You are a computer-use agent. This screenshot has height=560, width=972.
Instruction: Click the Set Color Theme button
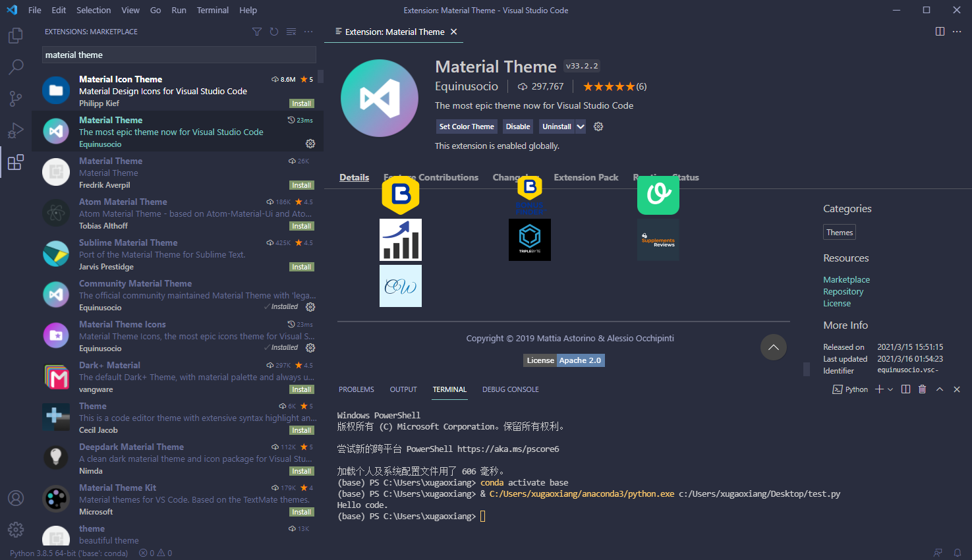tap(467, 126)
